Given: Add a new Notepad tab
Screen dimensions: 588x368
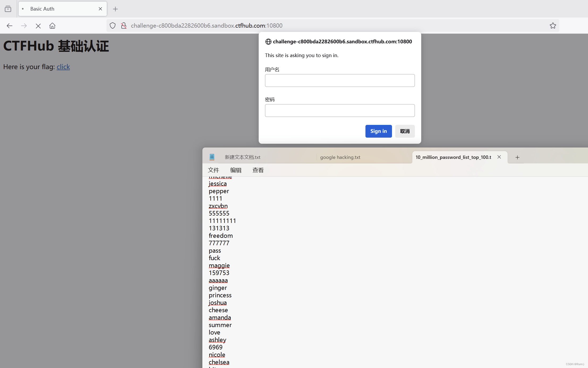Looking at the screenshot, I should [517, 157].
